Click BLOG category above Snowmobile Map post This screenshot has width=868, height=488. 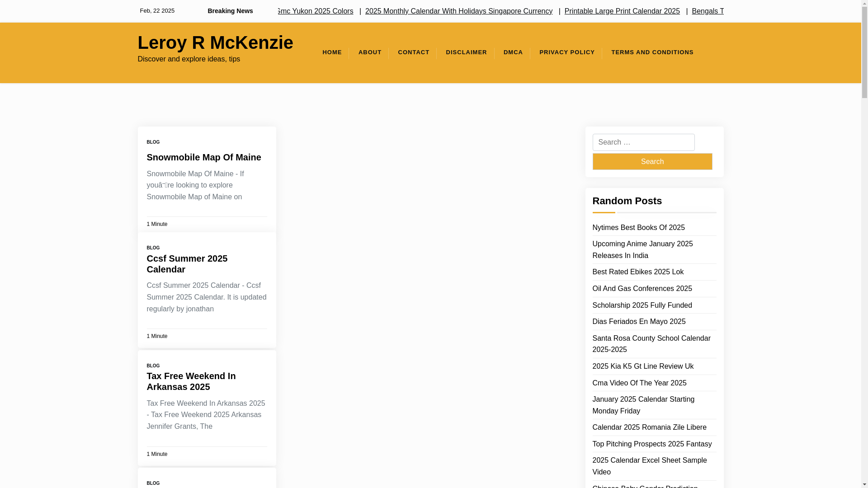click(153, 142)
